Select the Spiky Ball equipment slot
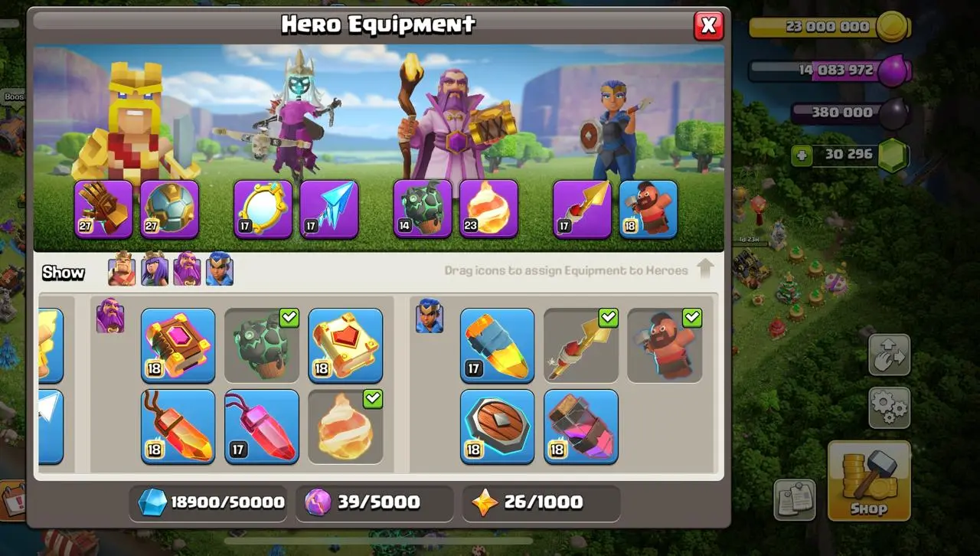Screen dimensions: 980x556 (169, 209)
